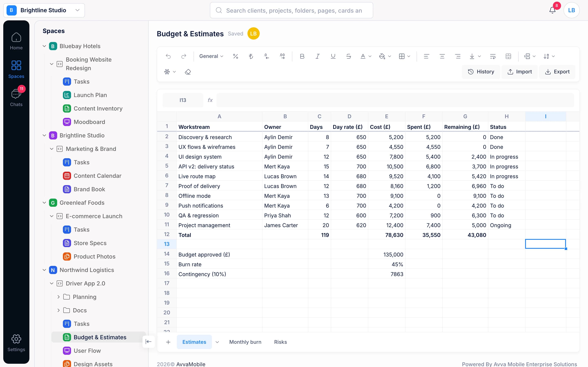Click the collapse sidebar arrow button
This screenshot has height=367, width=588.
(148, 342)
